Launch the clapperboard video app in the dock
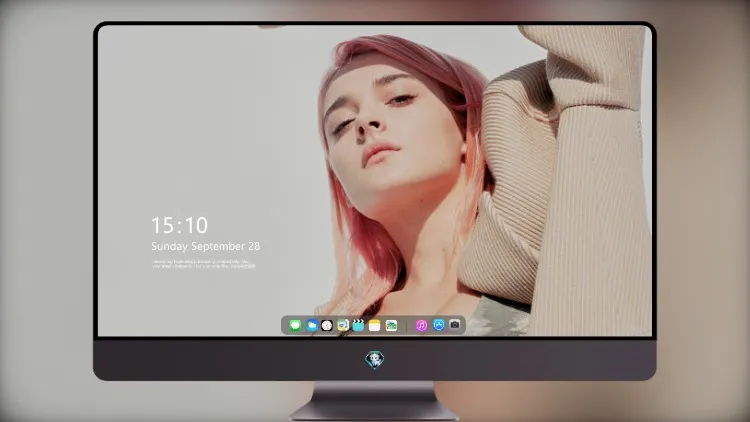Image resolution: width=750 pixels, height=422 pixels. (x=358, y=325)
